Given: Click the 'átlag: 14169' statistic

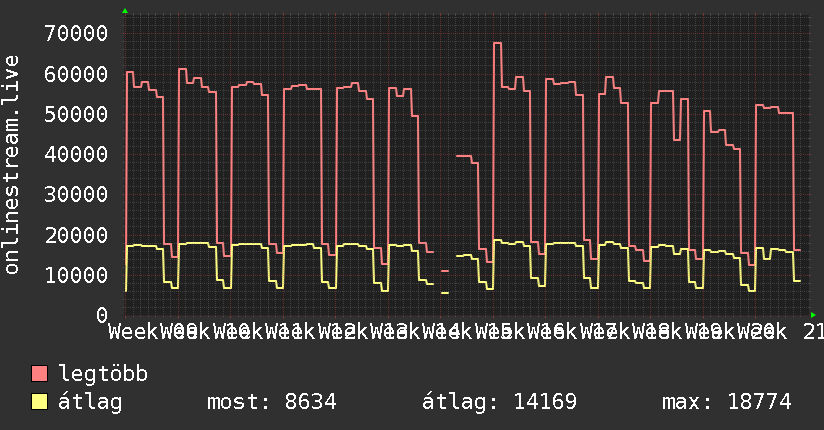Looking at the screenshot, I should [x=499, y=402].
